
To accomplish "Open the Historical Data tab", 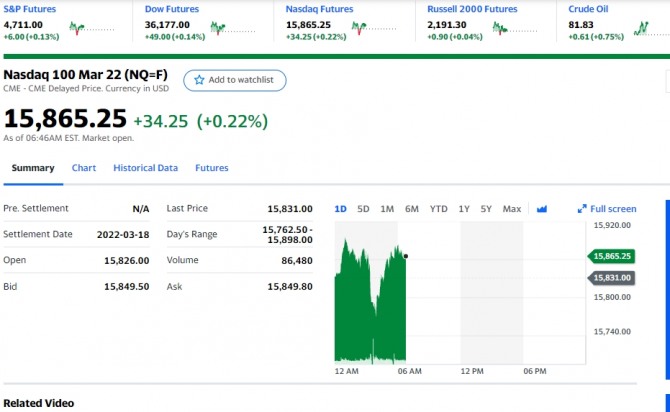I will 145,168.
